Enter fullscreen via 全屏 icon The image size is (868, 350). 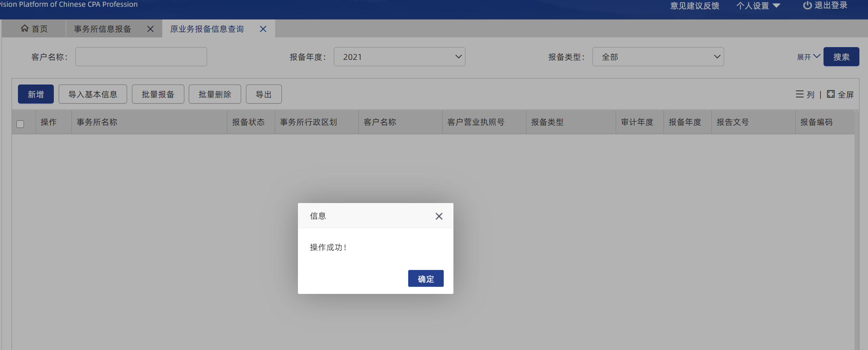(x=831, y=94)
